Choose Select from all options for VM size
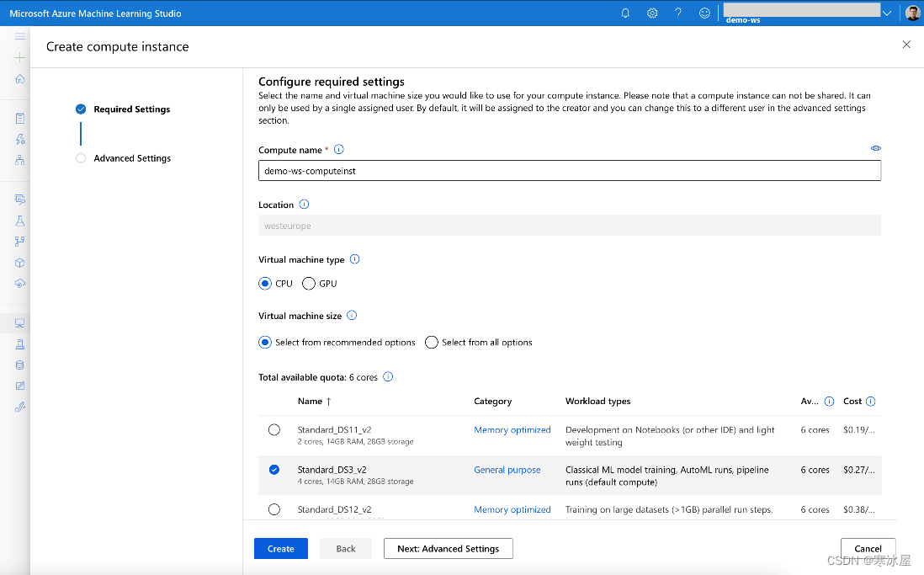This screenshot has height=575, width=924. (432, 342)
